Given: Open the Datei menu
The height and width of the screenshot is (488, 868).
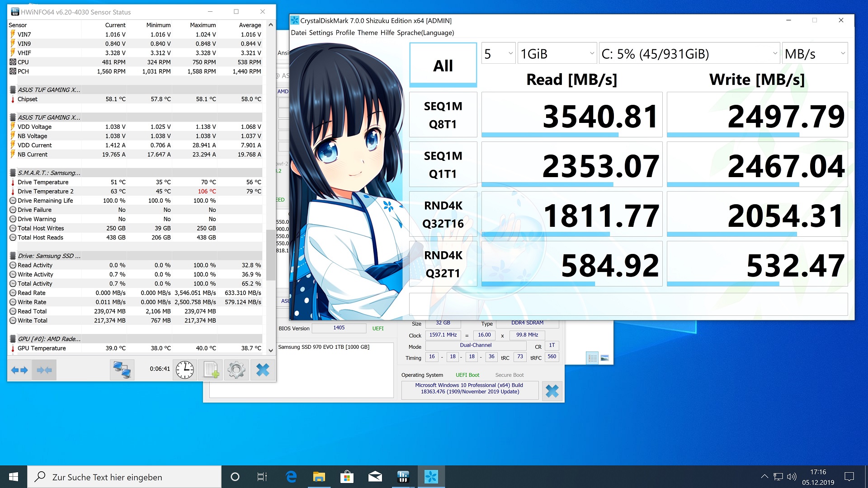Looking at the screenshot, I should 298,33.
